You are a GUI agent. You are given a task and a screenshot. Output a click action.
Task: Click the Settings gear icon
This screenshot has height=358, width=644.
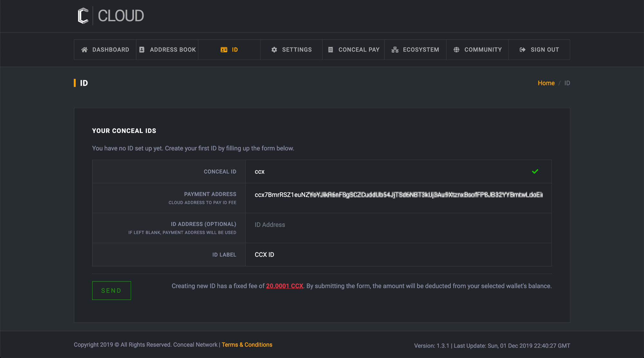[274, 50]
